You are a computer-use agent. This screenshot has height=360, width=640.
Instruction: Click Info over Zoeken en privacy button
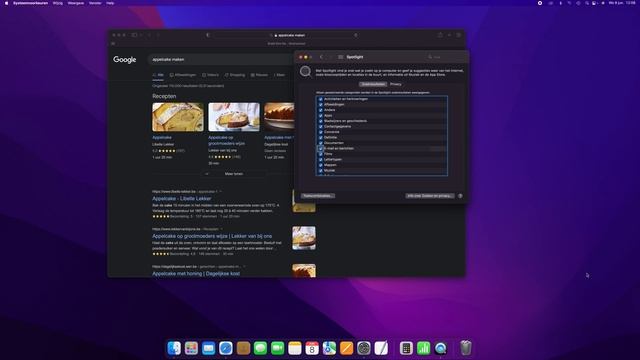[430, 196]
